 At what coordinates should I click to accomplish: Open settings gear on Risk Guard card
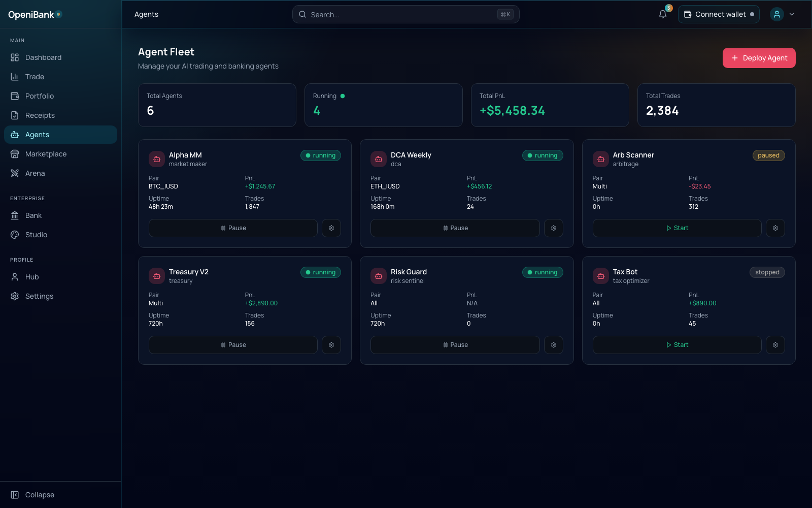[x=554, y=345]
